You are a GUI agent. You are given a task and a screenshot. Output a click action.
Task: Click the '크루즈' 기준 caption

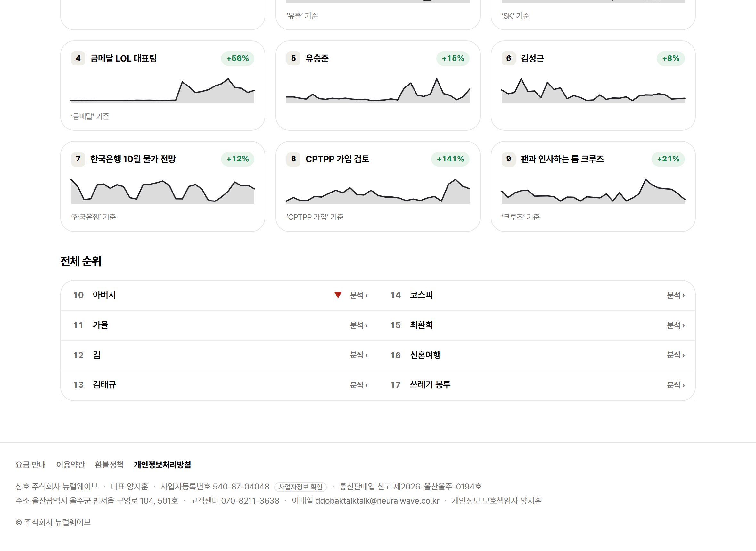(x=521, y=217)
